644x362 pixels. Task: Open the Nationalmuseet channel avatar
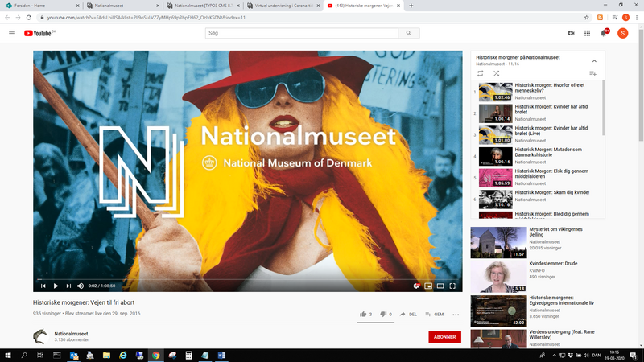pyautogui.click(x=40, y=336)
